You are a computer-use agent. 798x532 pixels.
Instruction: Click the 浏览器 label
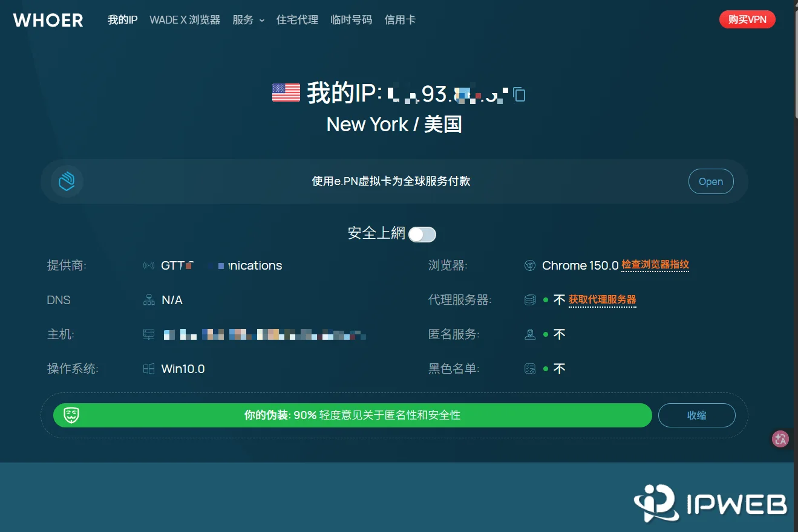tap(448, 265)
